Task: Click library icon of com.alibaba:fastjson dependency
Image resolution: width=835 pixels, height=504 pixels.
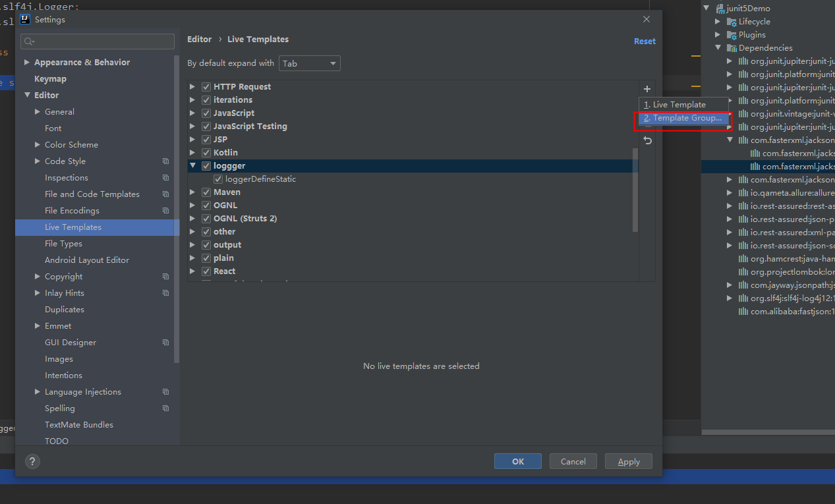Action: pos(743,312)
